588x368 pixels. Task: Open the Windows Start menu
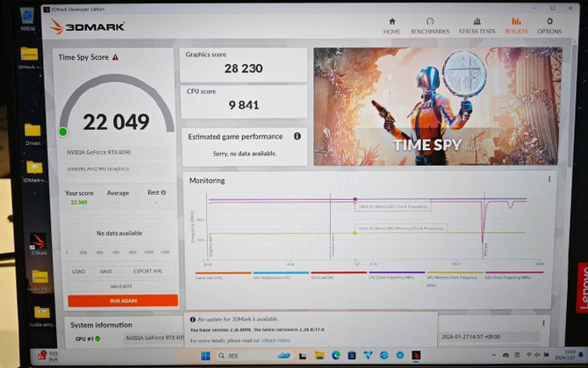pyautogui.click(x=205, y=356)
